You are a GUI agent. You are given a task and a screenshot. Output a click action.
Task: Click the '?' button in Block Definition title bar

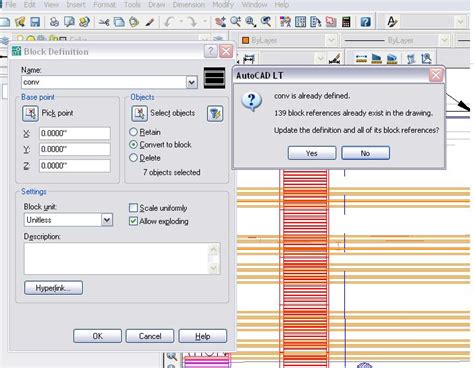coord(211,51)
